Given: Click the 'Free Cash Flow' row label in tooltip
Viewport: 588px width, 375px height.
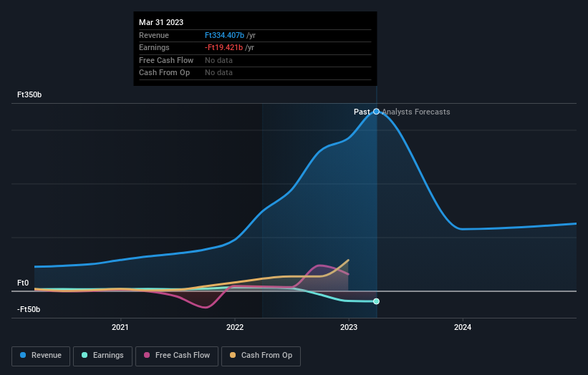Looking at the screenshot, I should [x=166, y=60].
